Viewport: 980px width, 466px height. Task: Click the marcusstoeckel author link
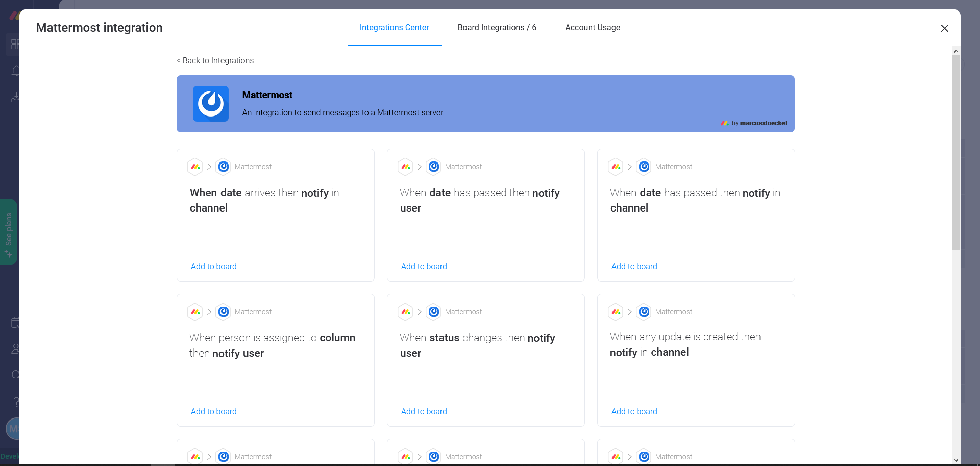(x=763, y=123)
